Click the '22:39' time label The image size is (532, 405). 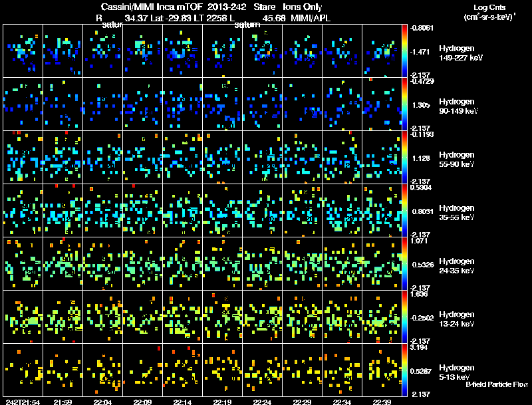[382, 402]
